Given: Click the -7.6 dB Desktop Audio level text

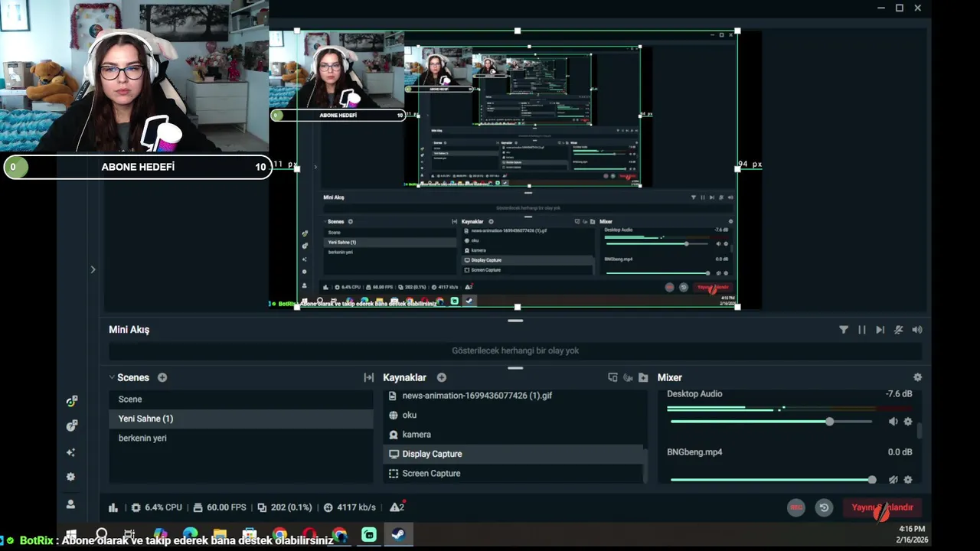Looking at the screenshot, I should 899,394.
